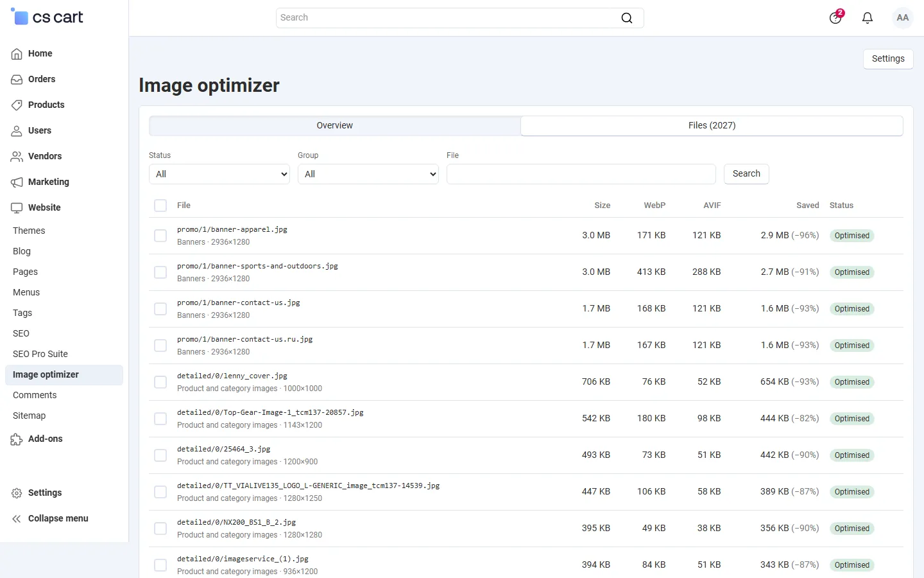924x578 pixels.
Task: Open Tags in the Website submenu
Action: (22, 313)
